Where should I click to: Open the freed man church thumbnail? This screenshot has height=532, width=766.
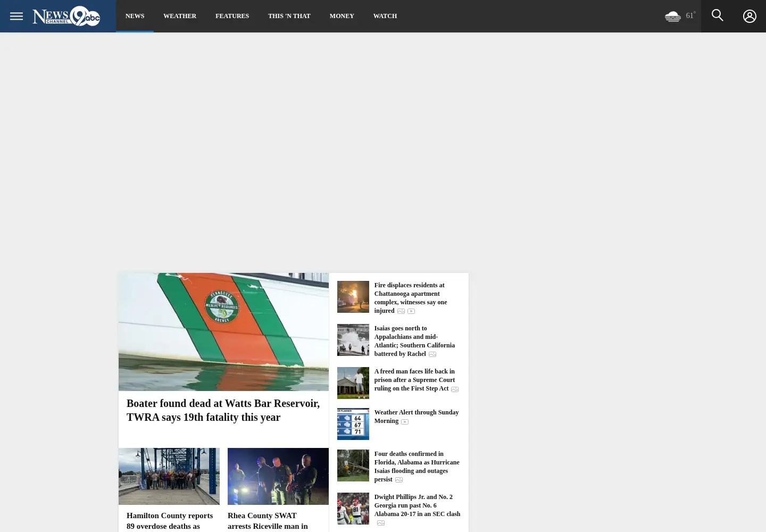point(353,383)
